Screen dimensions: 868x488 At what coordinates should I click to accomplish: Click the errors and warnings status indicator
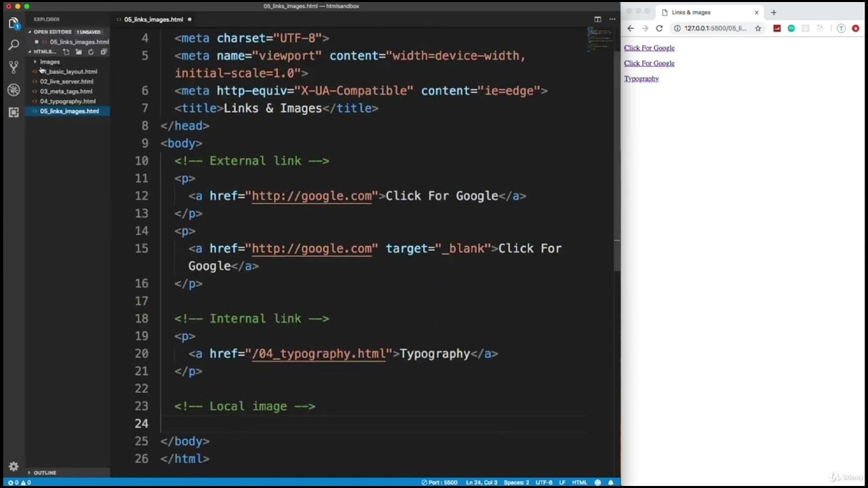[18, 483]
